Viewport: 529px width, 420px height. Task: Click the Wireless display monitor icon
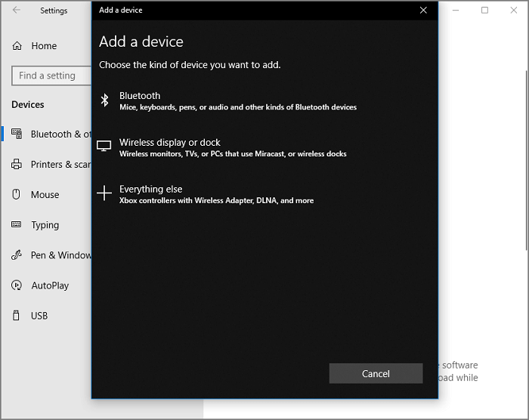(x=104, y=147)
